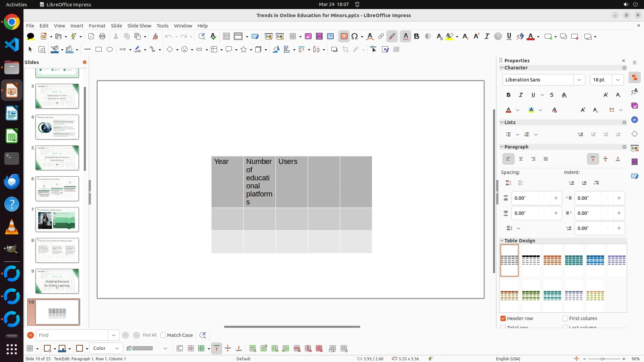The height and width of the screenshot is (362, 644).
Task: Select the Rectangle drawing tool
Action: [x=99, y=50]
